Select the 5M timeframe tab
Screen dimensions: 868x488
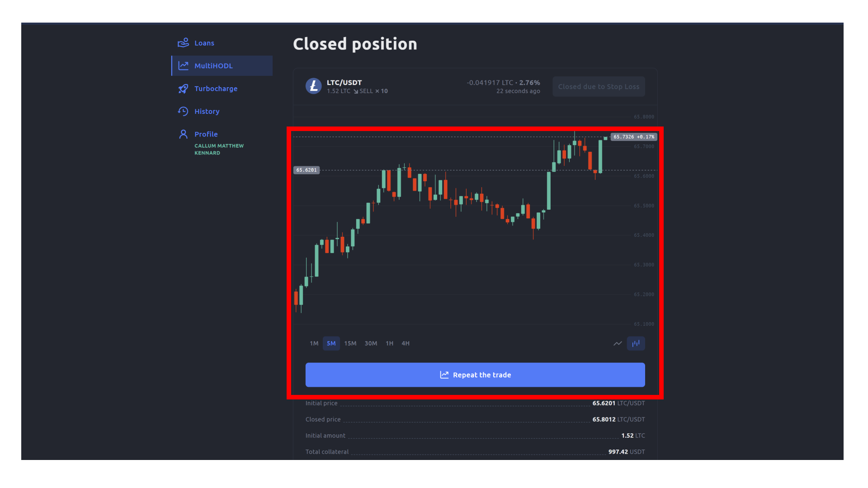pos(331,343)
